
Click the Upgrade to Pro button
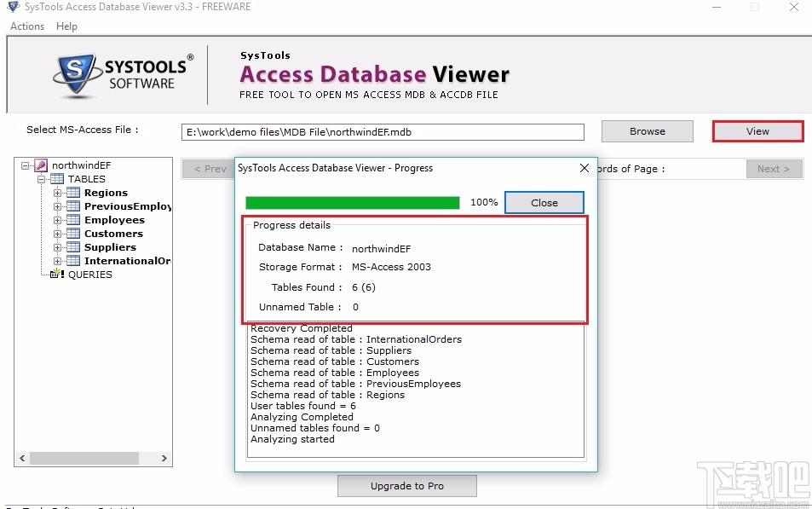[x=407, y=486]
